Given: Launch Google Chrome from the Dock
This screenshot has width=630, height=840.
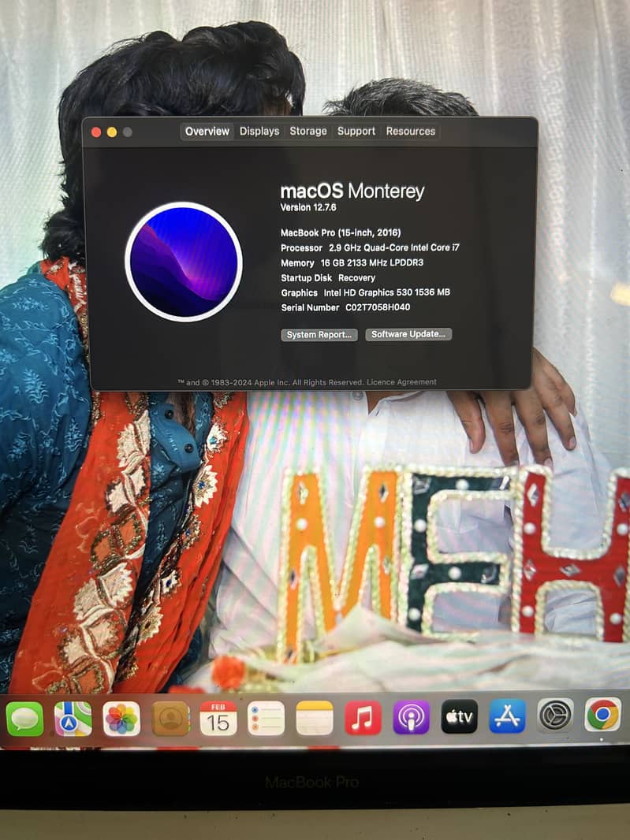Looking at the screenshot, I should 602,714.
